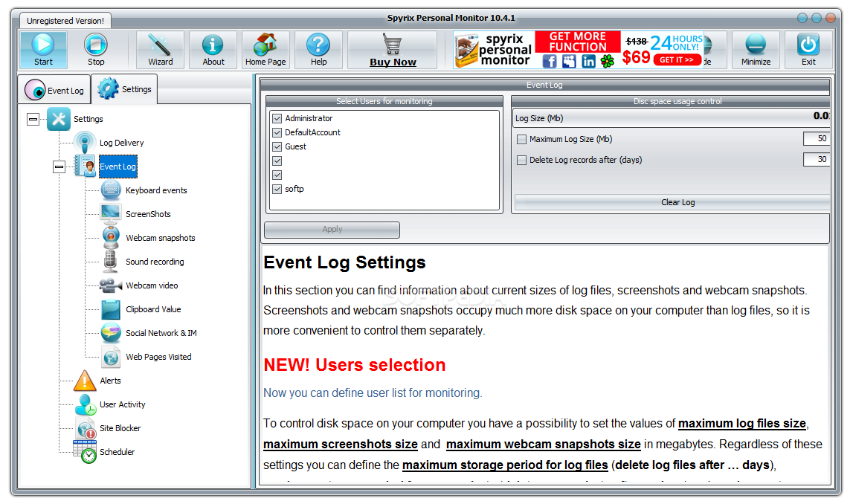Open the maximum screenshots size link
853x504 pixels.
(341, 445)
